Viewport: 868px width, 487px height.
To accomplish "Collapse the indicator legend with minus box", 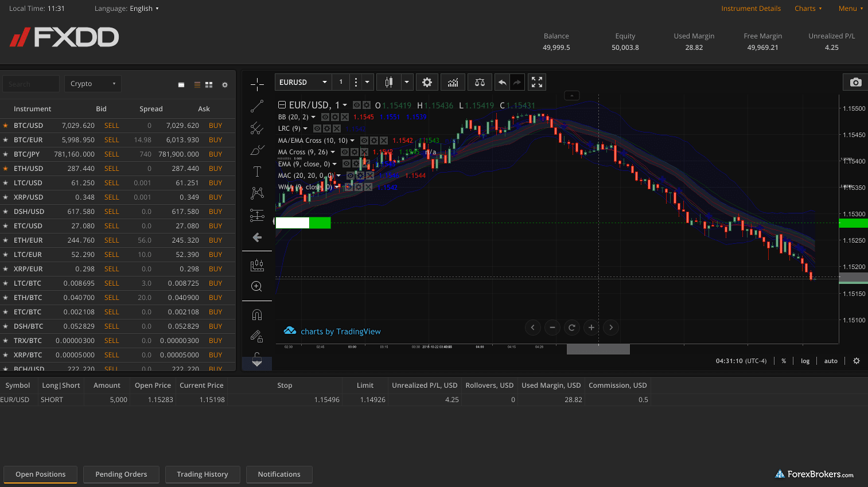I will pos(282,105).
